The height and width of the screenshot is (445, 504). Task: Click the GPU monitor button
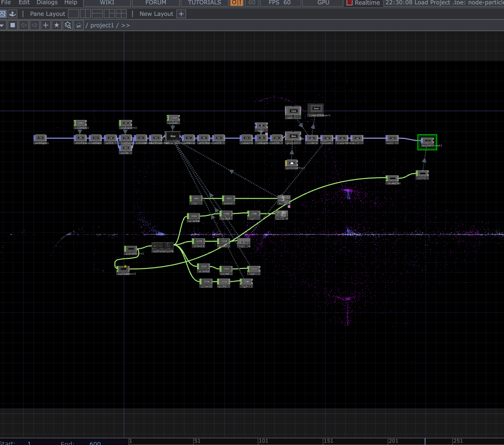point(323,2)
